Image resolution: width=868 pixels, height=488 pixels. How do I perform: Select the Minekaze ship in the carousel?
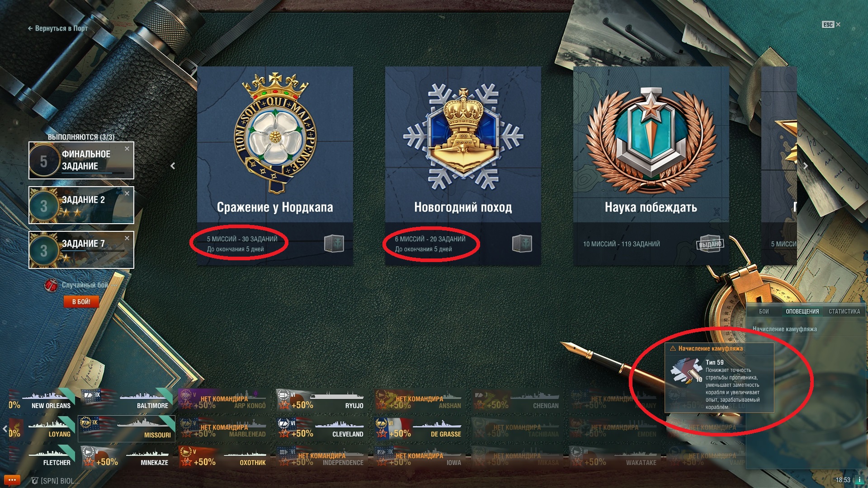coord(127,457)
